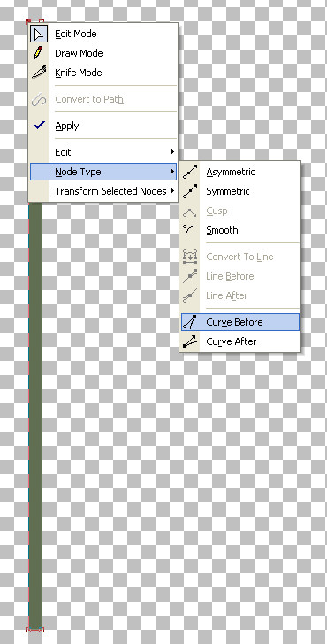Choose Line Before entry
The width and height of the screenshot is (327, 644).
tap(240, 276)
